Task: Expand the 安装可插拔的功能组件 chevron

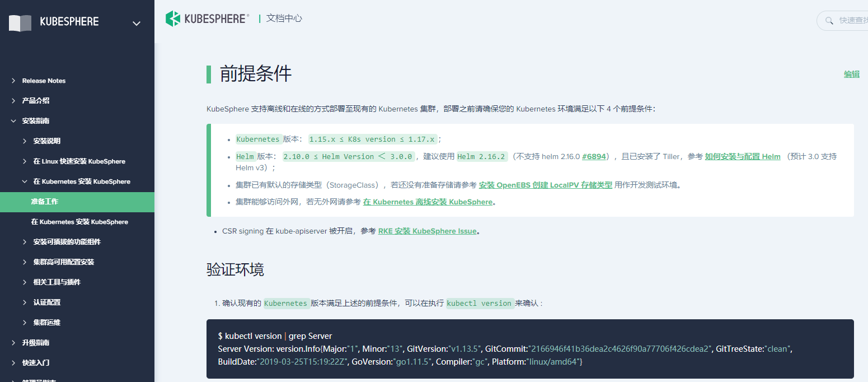Action: (24, 242)
